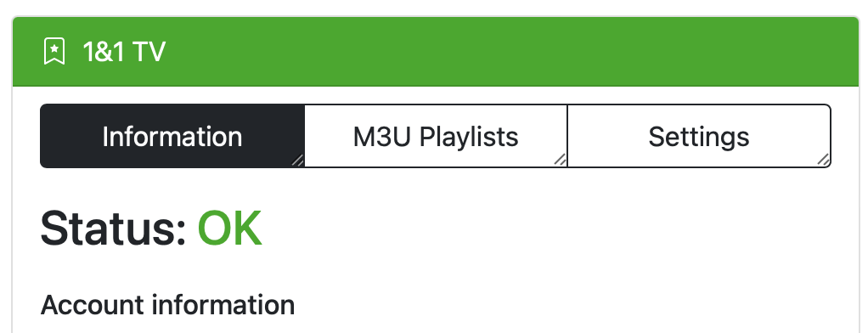This screenshot has height=333, width=868.
Task: Click the TV text next to bookmark icon
Action: tap(149, 52)
